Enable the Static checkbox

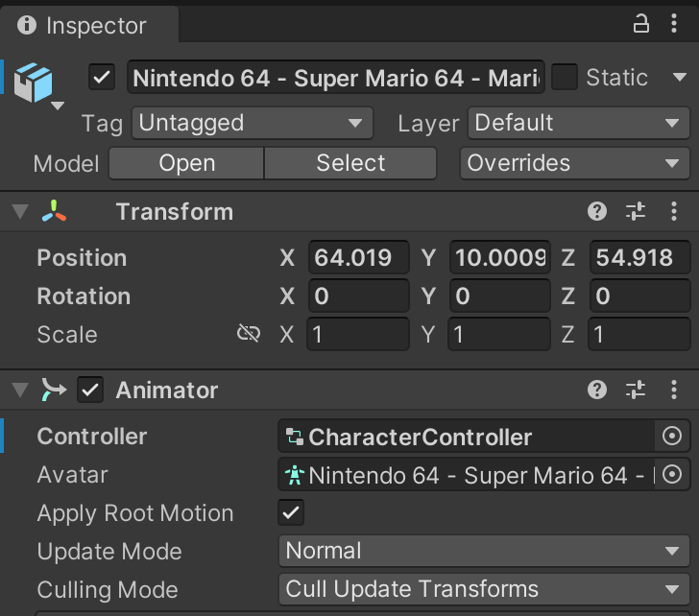click(564, 78)
